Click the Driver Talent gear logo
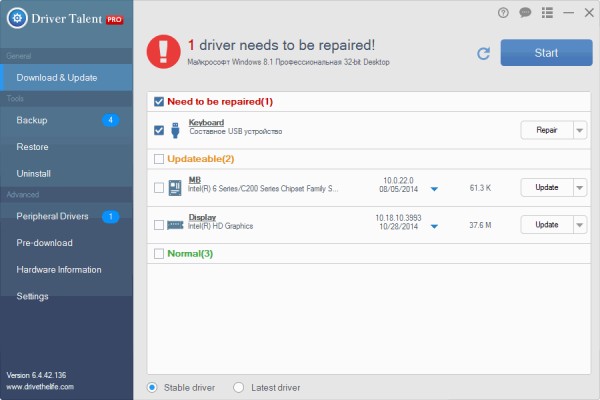600x400 pixels. point(17,18)
